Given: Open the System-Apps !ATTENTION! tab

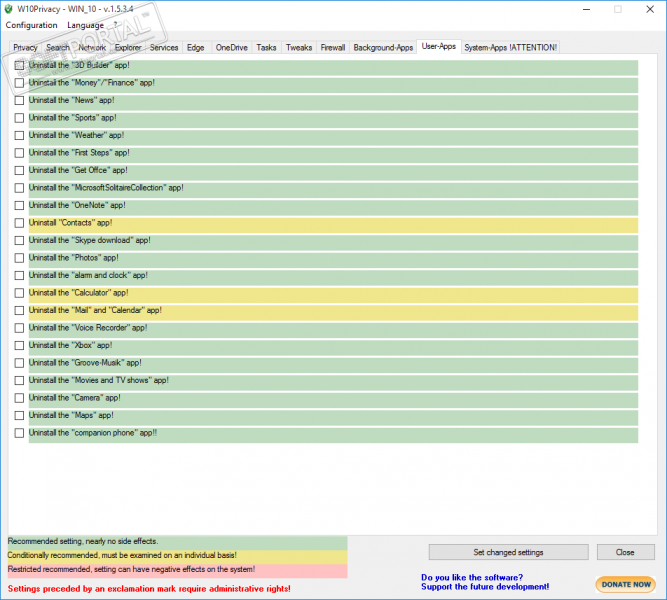Looking at the screenshot, I should pos(510,48).
